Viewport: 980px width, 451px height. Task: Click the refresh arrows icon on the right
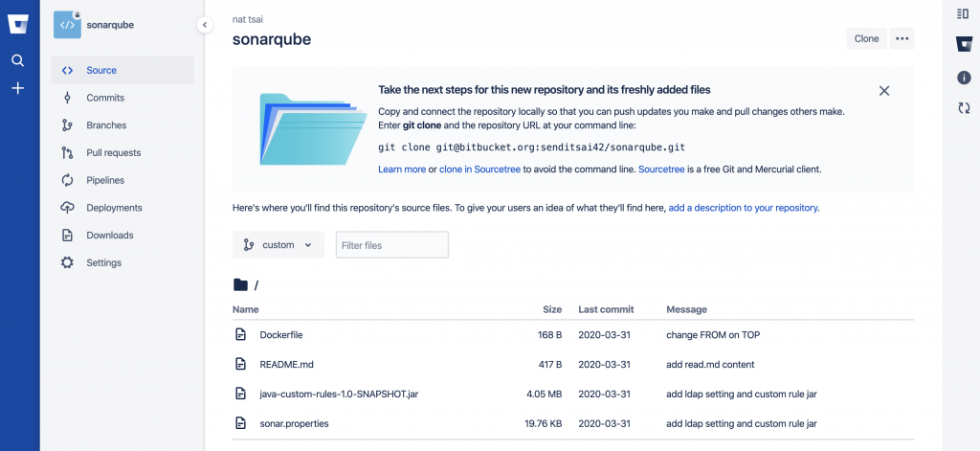964,108
